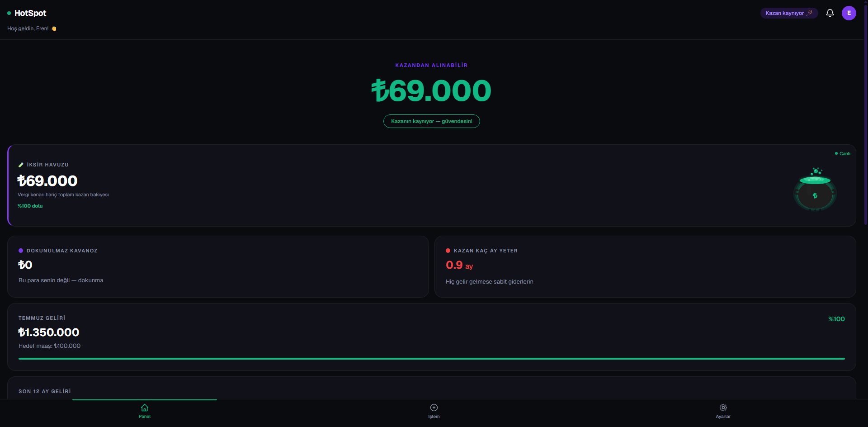Click the page vertical scrollbar
The height and width of the screenshot is (427, 868).
click(x=866, y=113)
